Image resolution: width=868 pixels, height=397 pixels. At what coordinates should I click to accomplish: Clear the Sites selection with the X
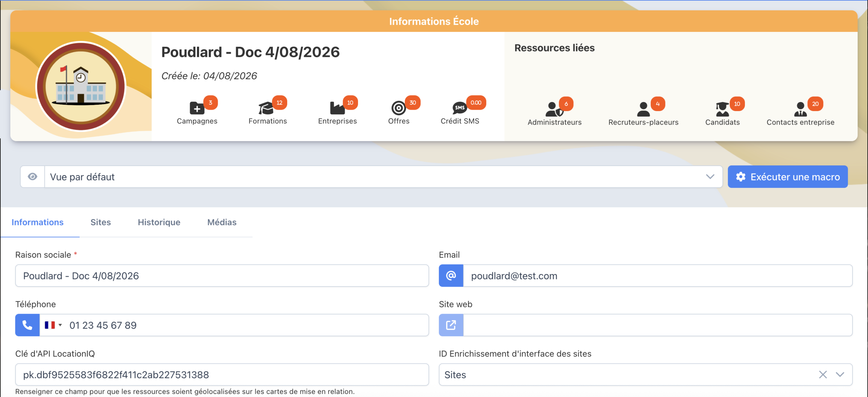tap(823, 375)
